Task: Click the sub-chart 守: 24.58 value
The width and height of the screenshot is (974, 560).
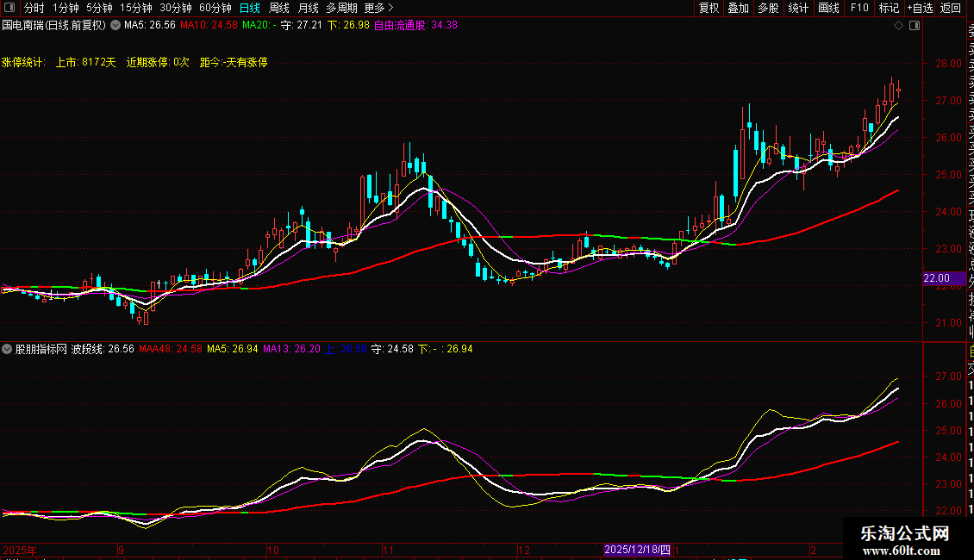Action: pos(392,349)
